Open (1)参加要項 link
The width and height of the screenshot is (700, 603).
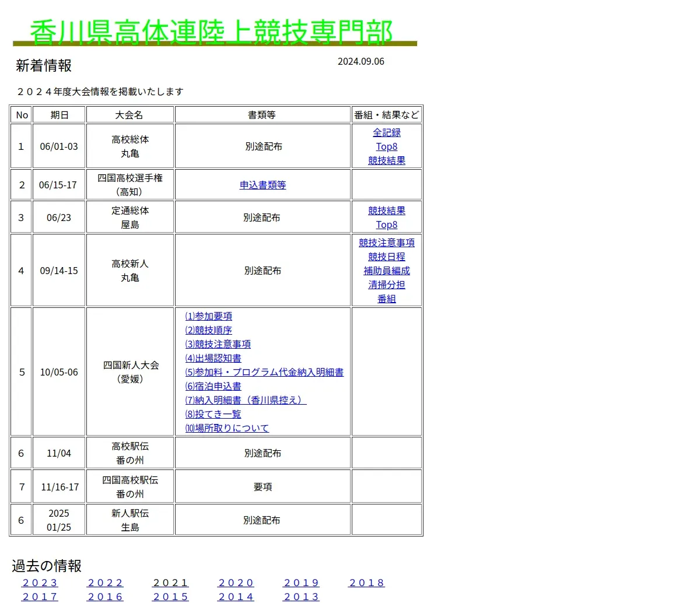[209, 316]
